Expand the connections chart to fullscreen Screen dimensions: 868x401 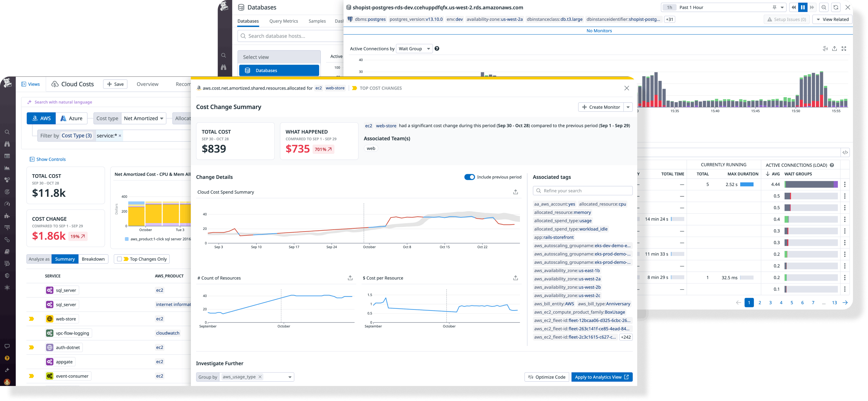[844, 49]
